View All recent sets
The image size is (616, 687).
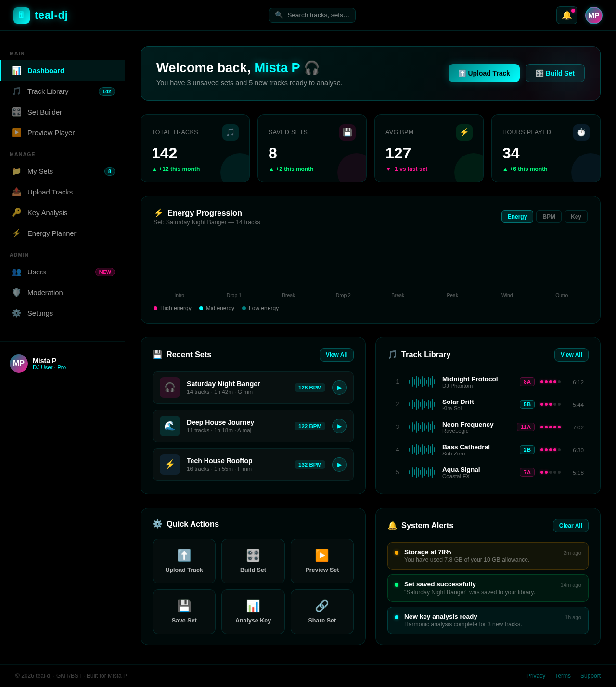click(336, 355)
